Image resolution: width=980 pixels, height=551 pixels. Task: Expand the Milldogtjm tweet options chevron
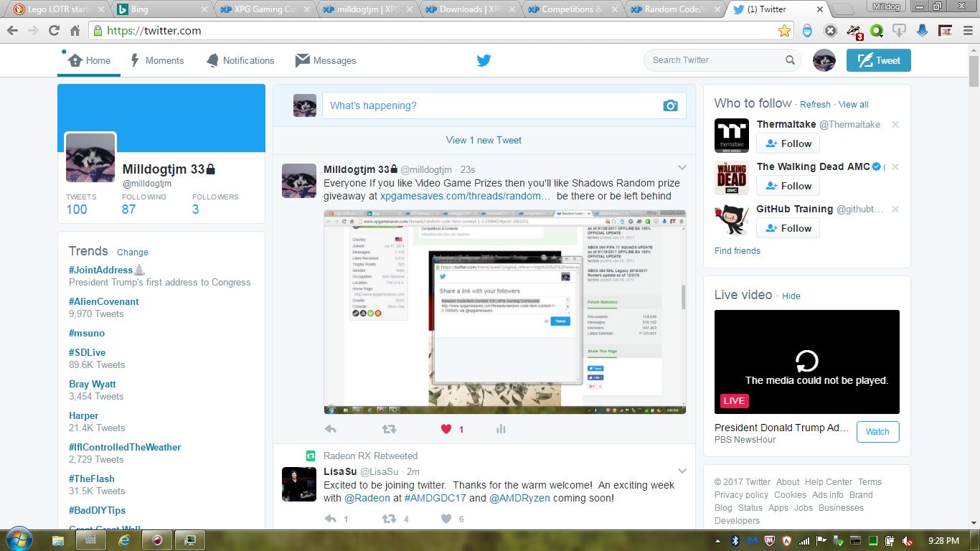(682, 168)
